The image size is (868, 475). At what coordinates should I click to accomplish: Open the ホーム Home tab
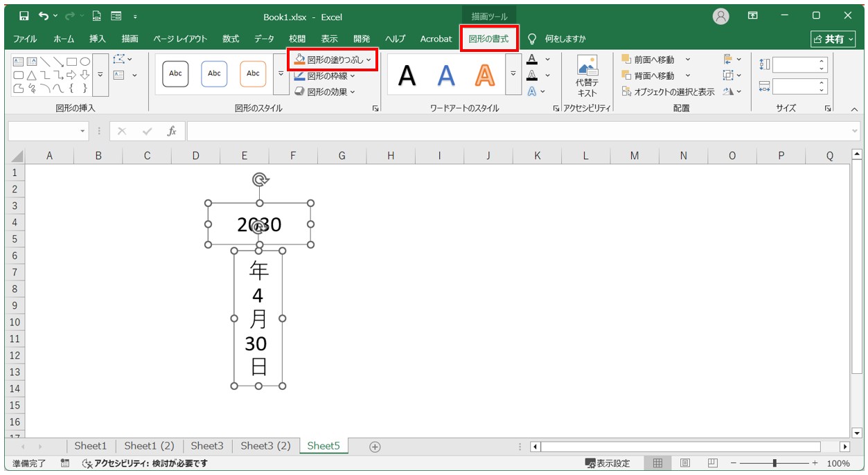[64, 39]
